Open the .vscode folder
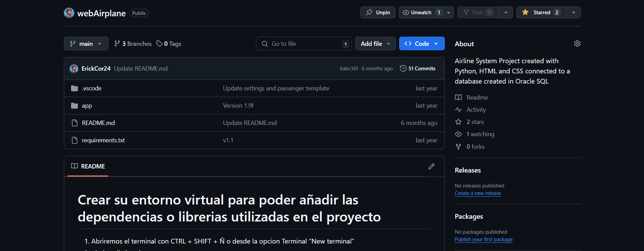644x251 pixels. (92, 88)
